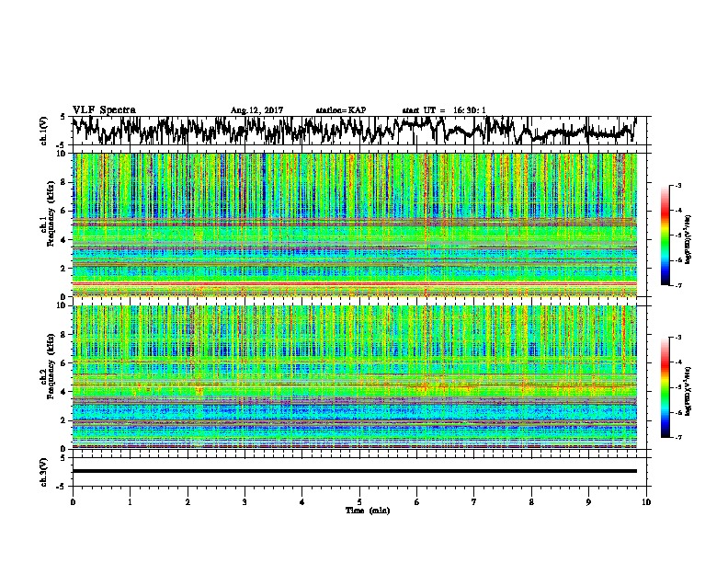Click the time axis tick label '7'
The image size is (728, 563).
pos(474,502)
